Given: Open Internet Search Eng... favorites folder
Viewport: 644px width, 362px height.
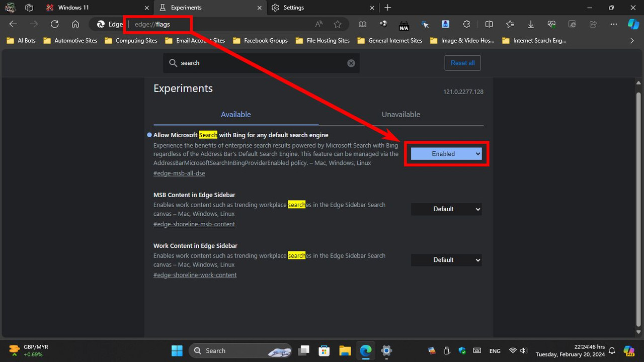Looking at the screenshot, I should pos(534,41).
